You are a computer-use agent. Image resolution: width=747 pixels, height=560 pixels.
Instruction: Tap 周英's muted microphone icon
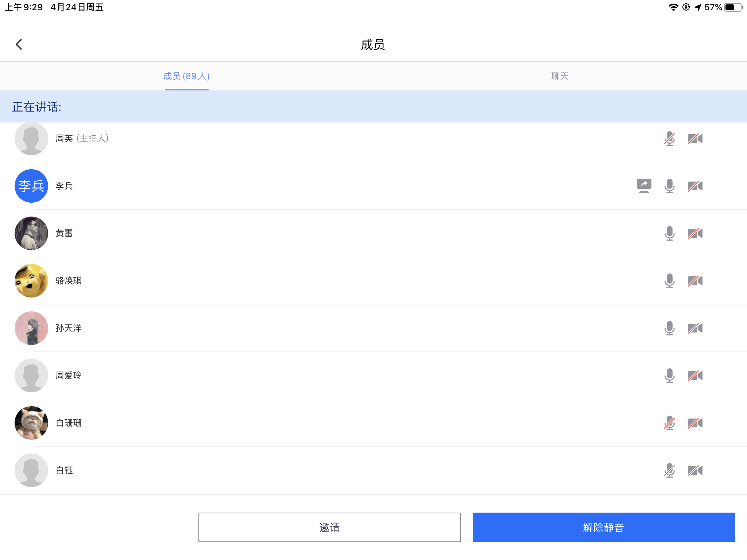[x=669, y=139]
